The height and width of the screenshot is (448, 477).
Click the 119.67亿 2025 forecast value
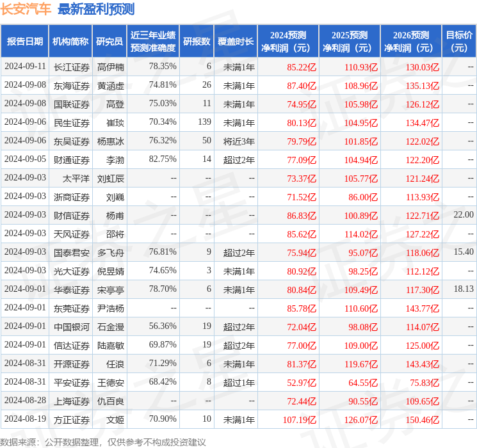pyautogui.click(x=361, y=364)
